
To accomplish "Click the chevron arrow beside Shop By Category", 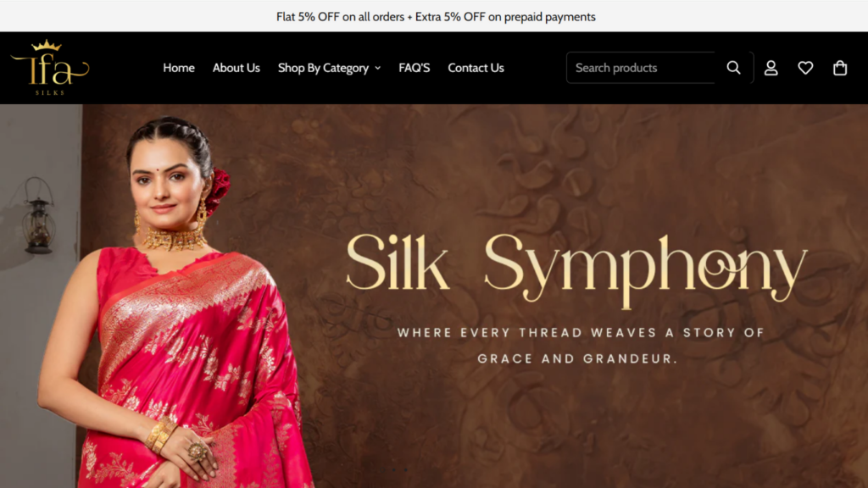I will click(377, 68).
